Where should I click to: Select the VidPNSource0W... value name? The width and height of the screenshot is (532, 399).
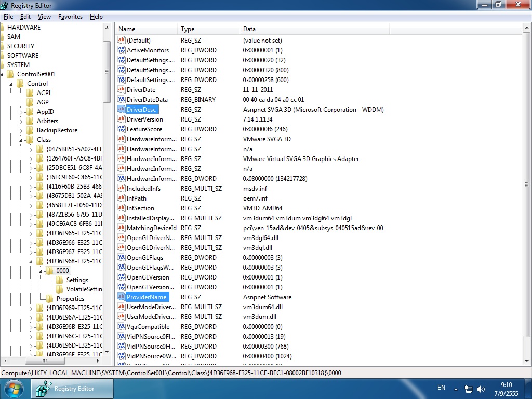coord(151,356)
